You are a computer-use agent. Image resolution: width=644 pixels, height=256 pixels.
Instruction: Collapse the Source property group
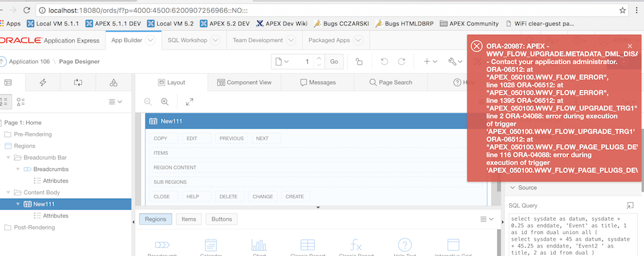pos(512,187)
